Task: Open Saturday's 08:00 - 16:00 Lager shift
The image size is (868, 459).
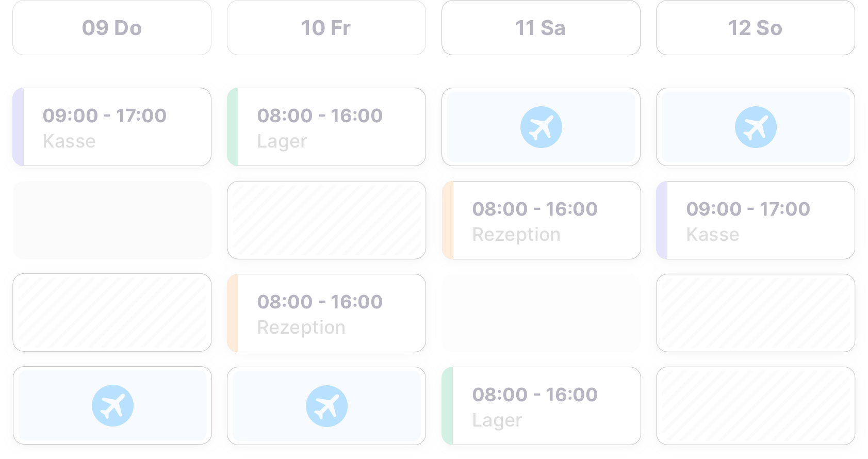Action: 541,406
